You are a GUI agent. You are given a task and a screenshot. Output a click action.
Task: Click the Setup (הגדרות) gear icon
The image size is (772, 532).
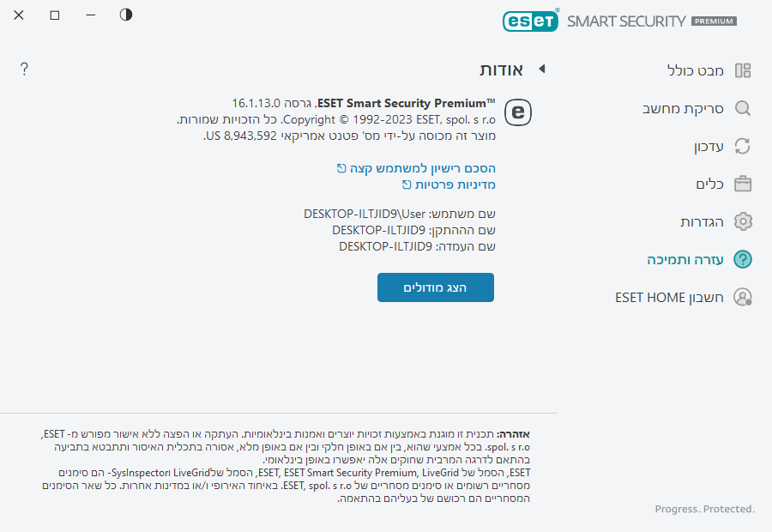point(743,221)
